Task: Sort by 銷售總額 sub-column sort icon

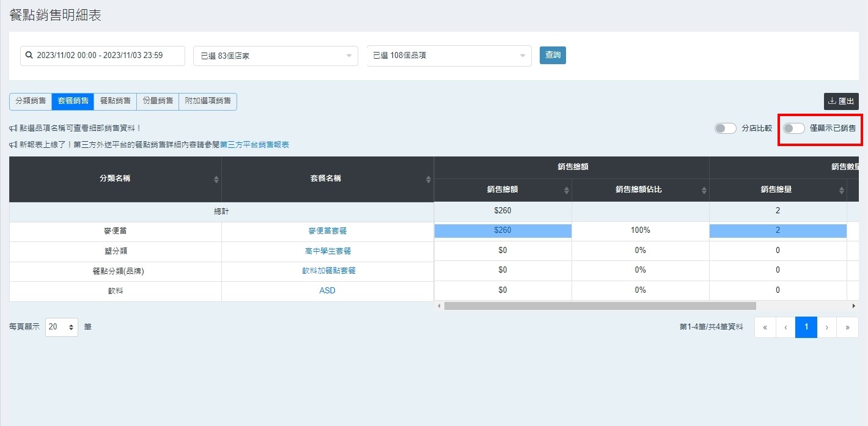Action: pos(566,190)
